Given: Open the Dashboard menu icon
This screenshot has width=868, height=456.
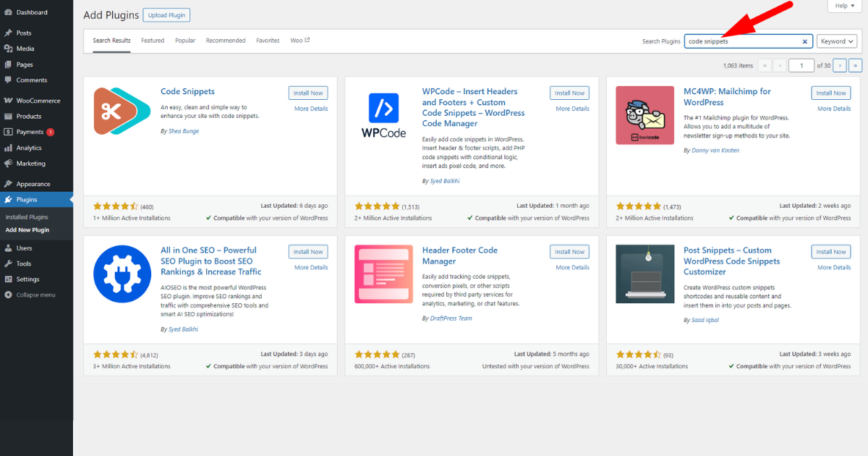Looking at the screenshot, I should click(8, 12).
